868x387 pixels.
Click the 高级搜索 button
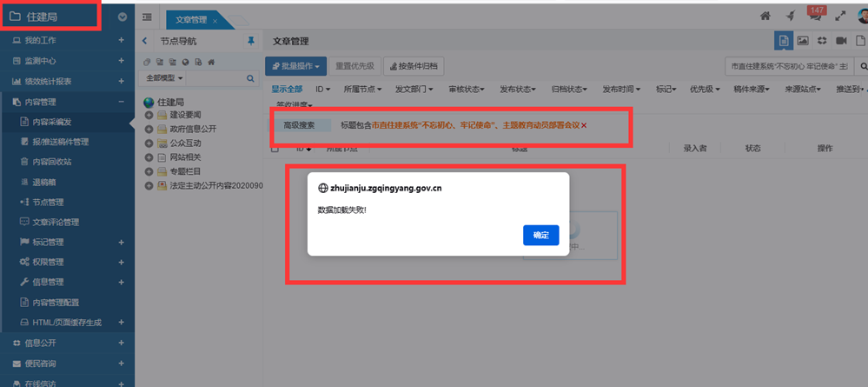click(x=300, y=125)
